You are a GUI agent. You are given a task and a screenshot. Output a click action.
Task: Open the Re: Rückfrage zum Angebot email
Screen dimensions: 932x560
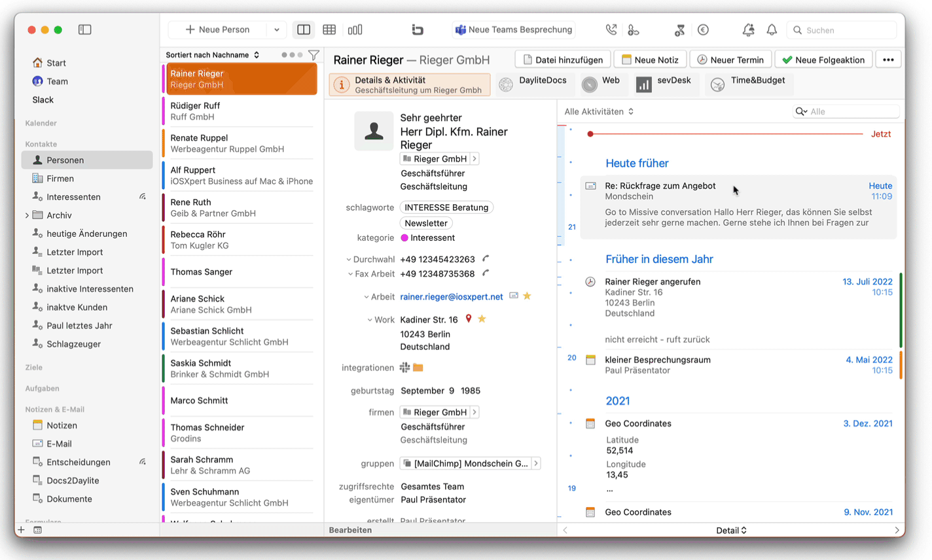click(738, 206)
